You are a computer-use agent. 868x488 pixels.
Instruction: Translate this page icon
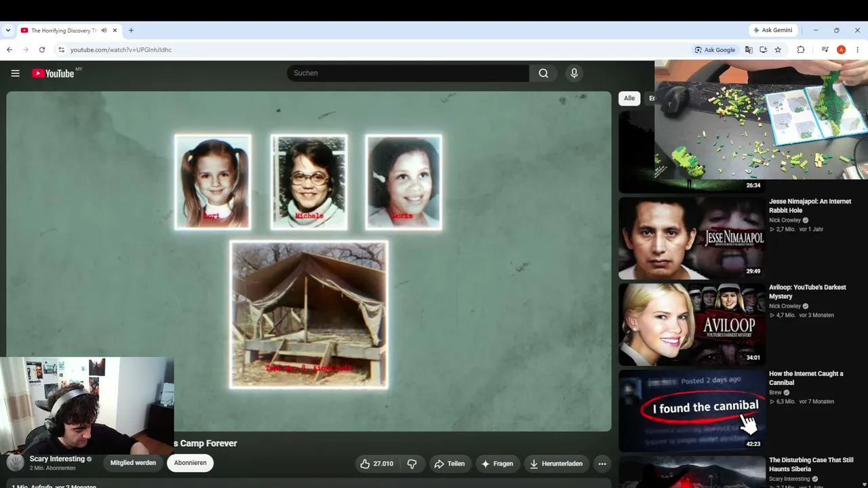click(749, 49)
